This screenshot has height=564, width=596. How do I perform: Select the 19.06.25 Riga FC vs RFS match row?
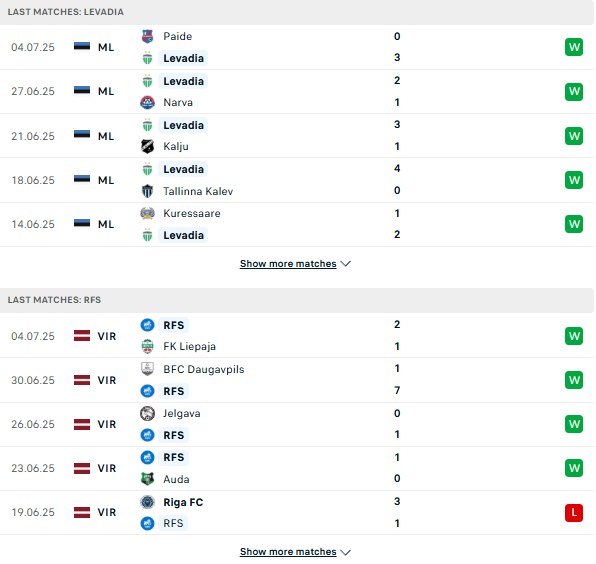point(296,513)
